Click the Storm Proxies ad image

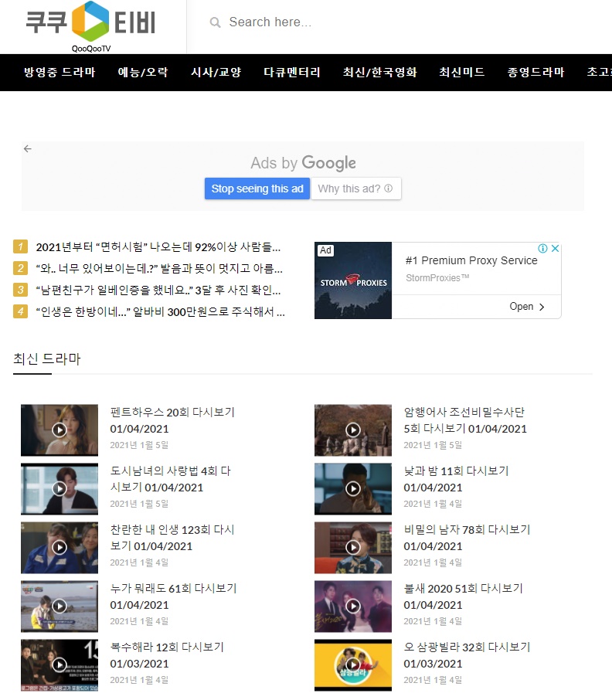[x=353, y=280]
